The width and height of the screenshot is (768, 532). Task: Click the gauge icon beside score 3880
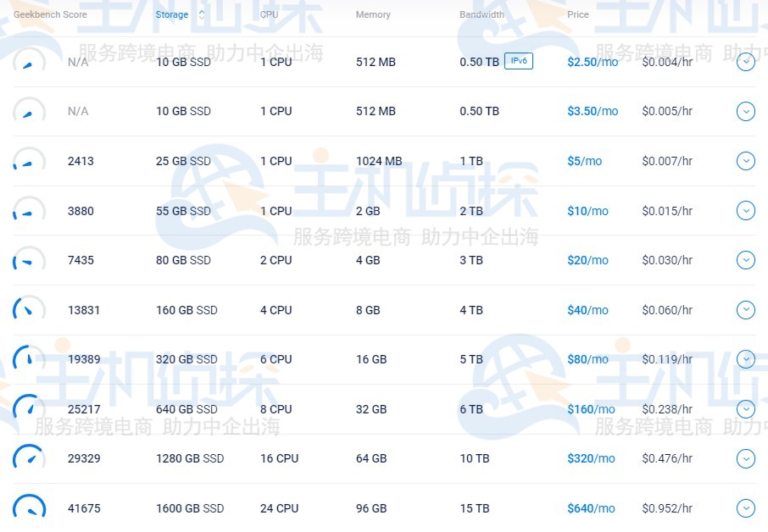(x=29, y=209)
